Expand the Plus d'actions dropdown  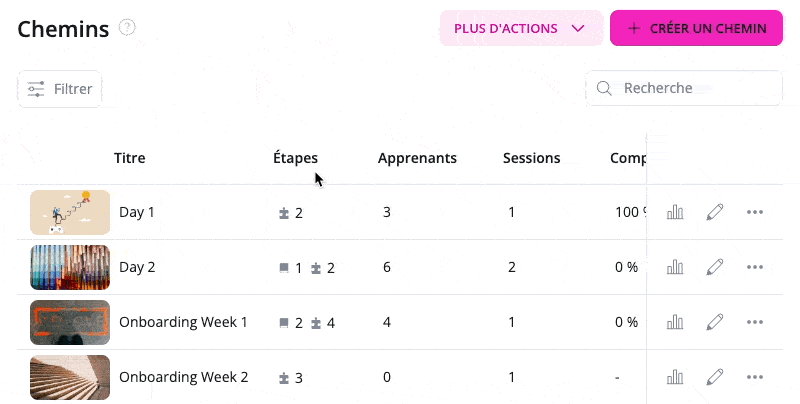[x=519, y=28]
